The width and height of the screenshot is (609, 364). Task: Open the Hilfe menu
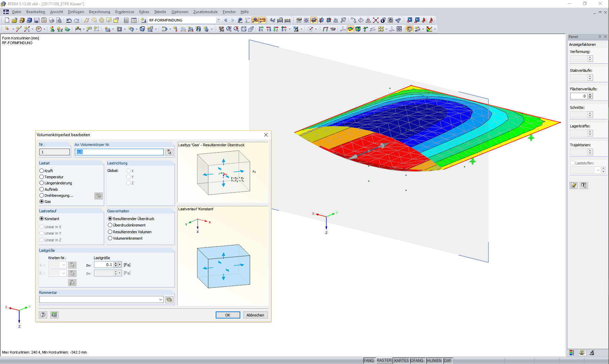(x=245, y=12)
